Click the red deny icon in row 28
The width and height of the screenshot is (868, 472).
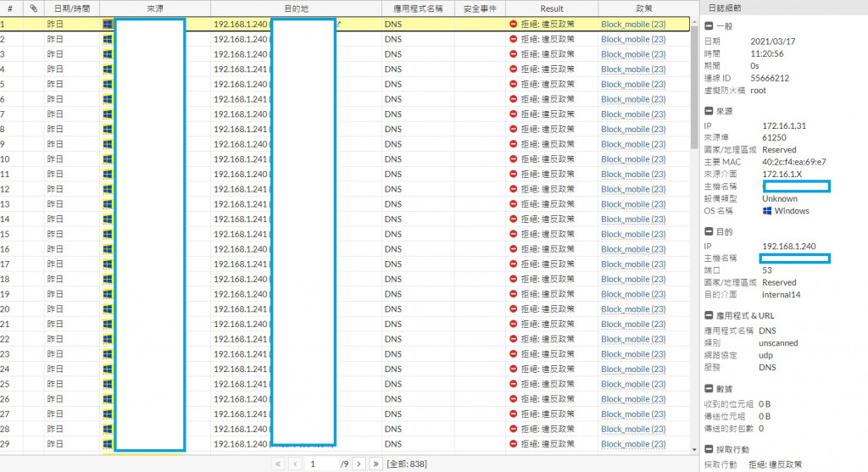pos(513,429)
